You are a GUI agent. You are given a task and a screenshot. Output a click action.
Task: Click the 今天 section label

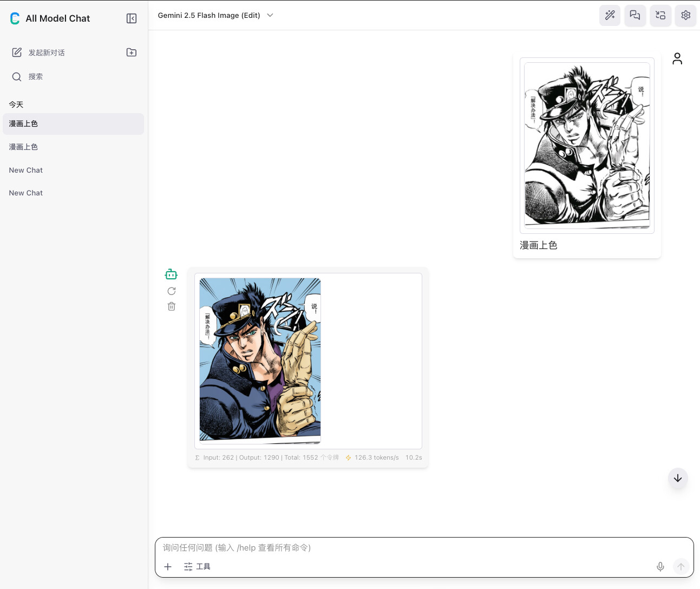point(16,104)
